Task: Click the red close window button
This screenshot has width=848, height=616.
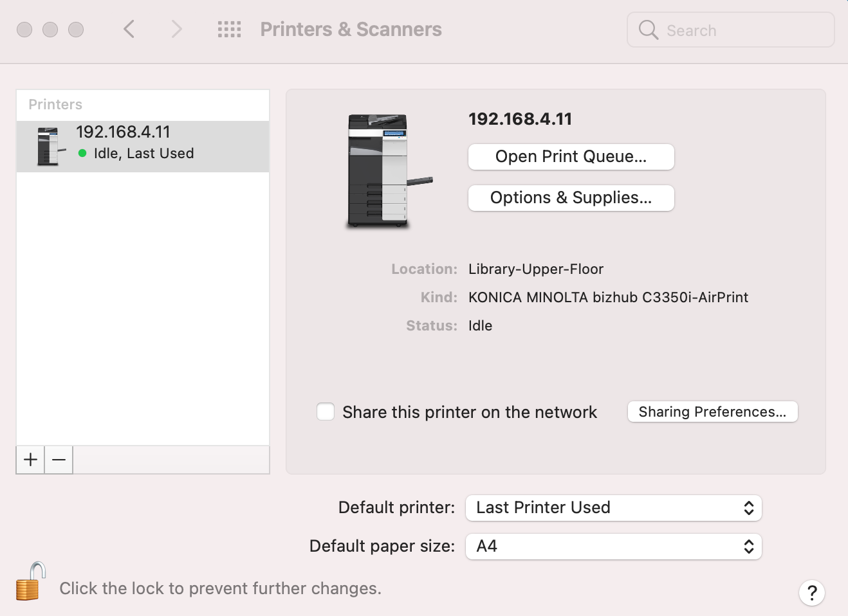Action: [x=24, y=30]
